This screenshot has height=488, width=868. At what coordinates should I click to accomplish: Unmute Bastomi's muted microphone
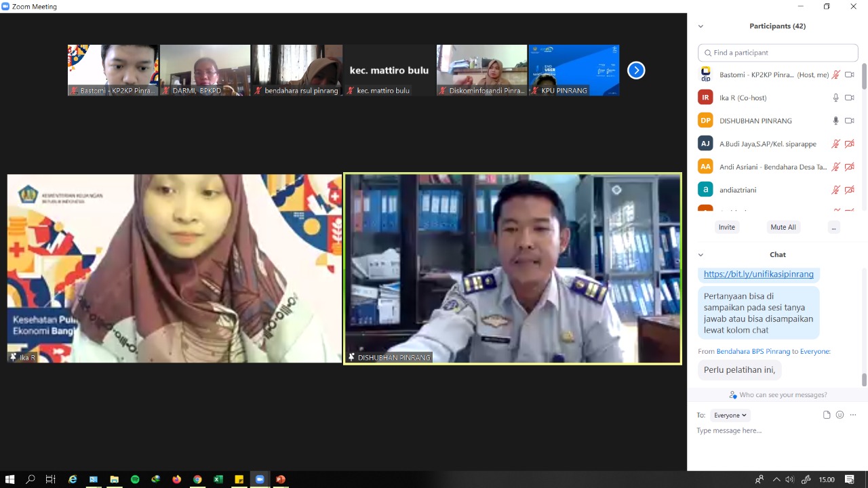(x=836, y=75)
